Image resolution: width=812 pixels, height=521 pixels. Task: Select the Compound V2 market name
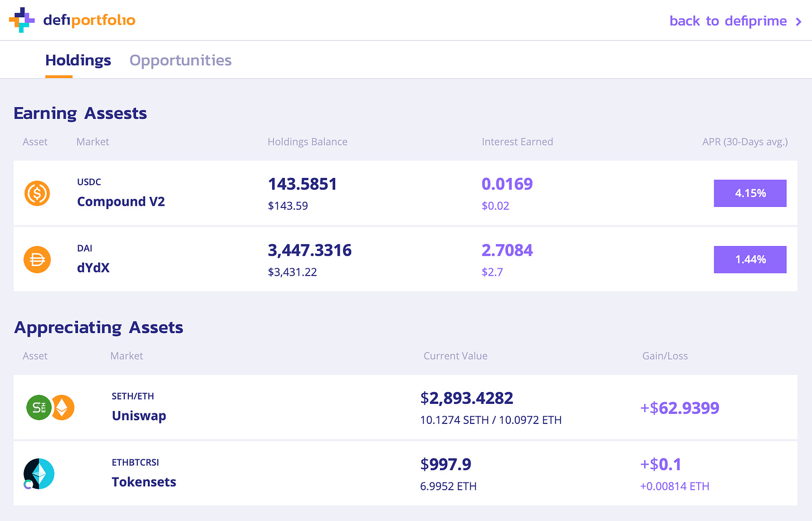click(121, 201)
